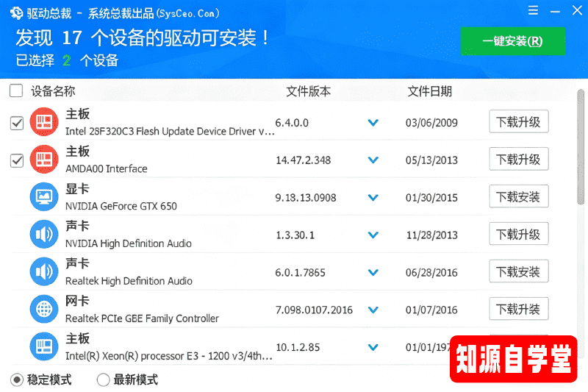Click the 文件版本 column header
The image size is (588, 392).
[x=308, y=91]
